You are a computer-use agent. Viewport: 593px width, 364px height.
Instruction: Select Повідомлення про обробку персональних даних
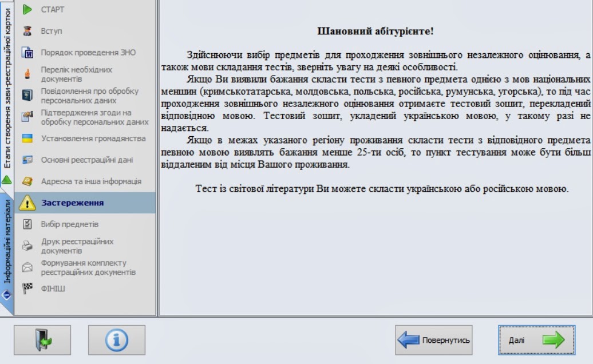[85, 96]
